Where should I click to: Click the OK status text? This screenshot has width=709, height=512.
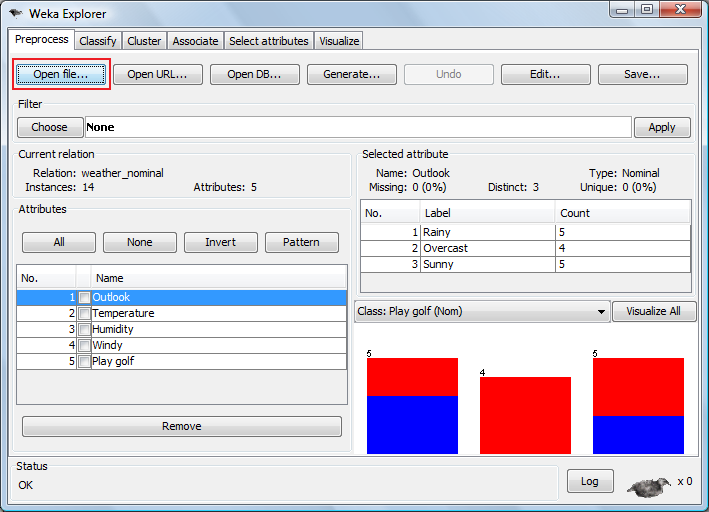click(26, 485)
